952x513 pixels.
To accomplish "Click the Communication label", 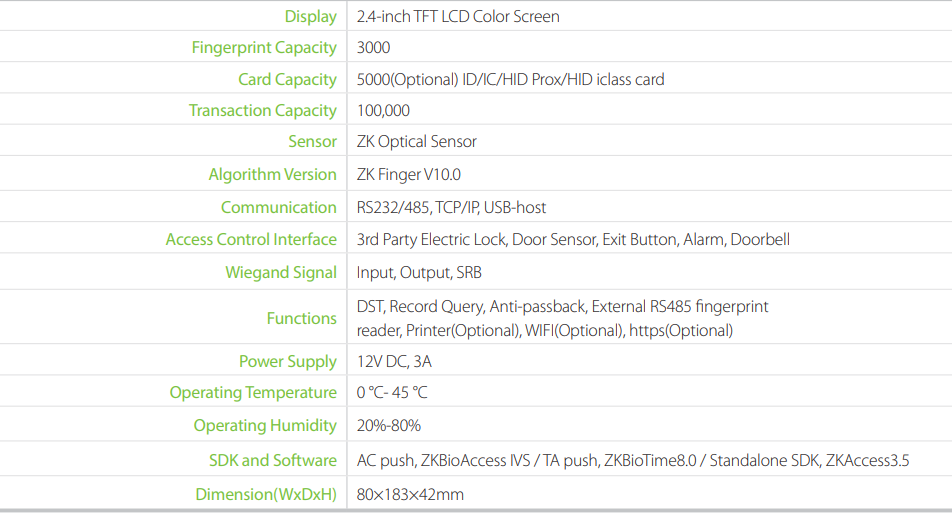I will 278,207.
